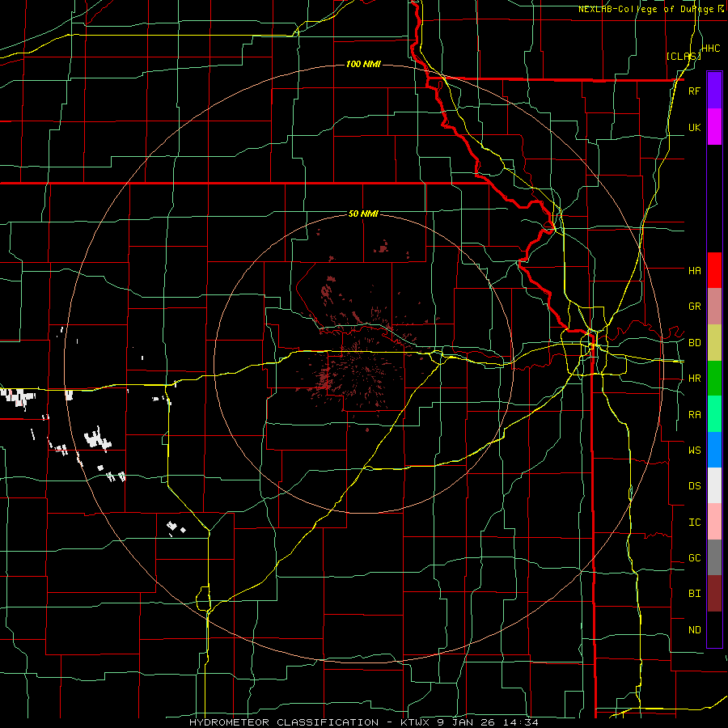
Task: Click the RF purple legend swatch
Action: 714,91
